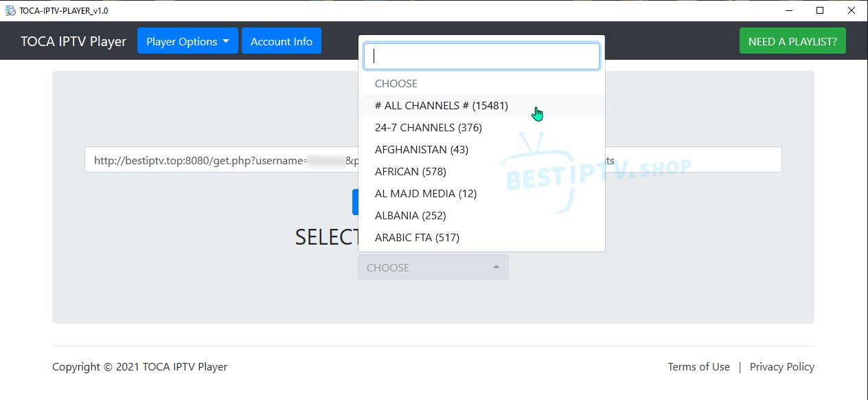This screenshot has width=868, height=400.
Task: Open the Privacy Policy link
Action: (782, 367)
